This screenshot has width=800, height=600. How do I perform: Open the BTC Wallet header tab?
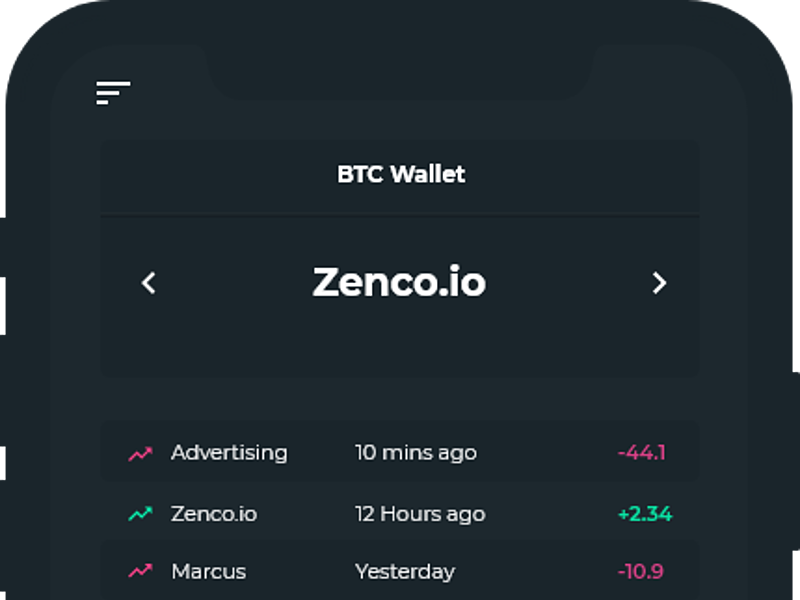(400, 174)
